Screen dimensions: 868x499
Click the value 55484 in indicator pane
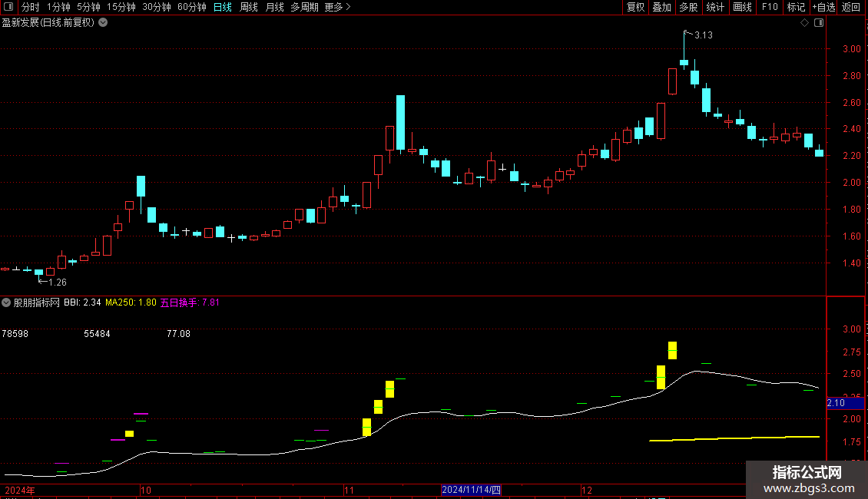click(97, 334)
